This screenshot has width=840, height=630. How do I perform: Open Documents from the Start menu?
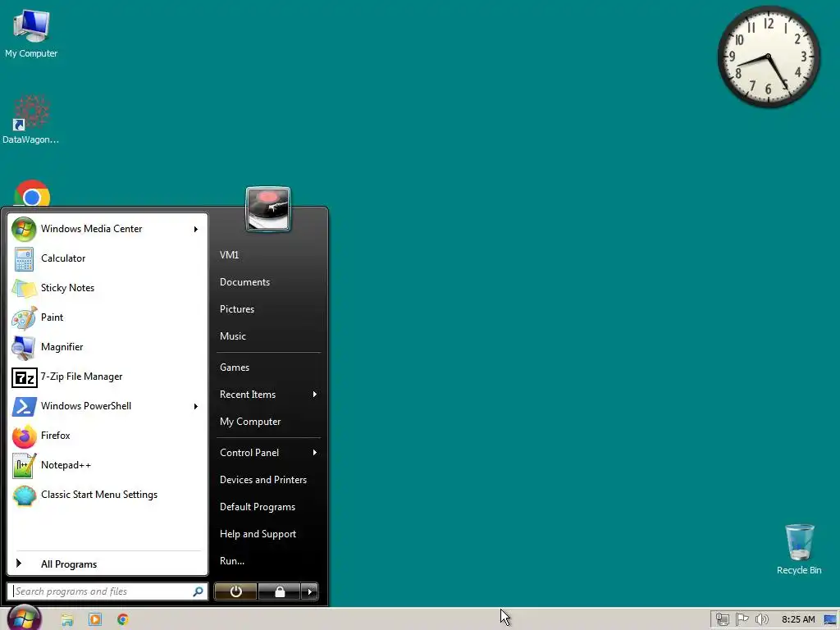pos(268,282)
